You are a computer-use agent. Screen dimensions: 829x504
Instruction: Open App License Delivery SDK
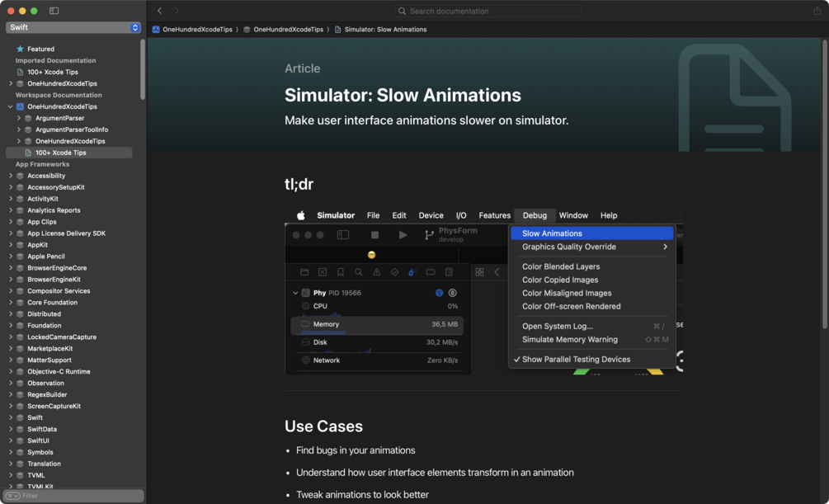coord(67,233)
